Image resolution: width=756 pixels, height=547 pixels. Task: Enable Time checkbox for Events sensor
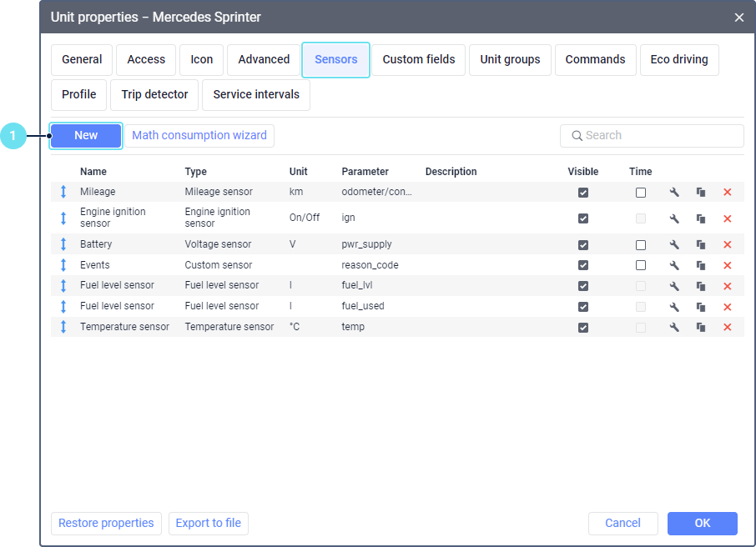click(x=640, y=266)
